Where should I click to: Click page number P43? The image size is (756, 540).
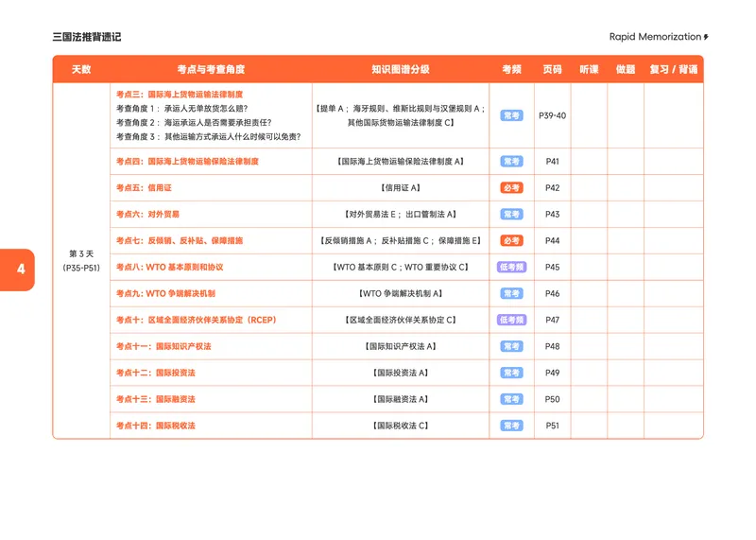(x=553, y=215)
